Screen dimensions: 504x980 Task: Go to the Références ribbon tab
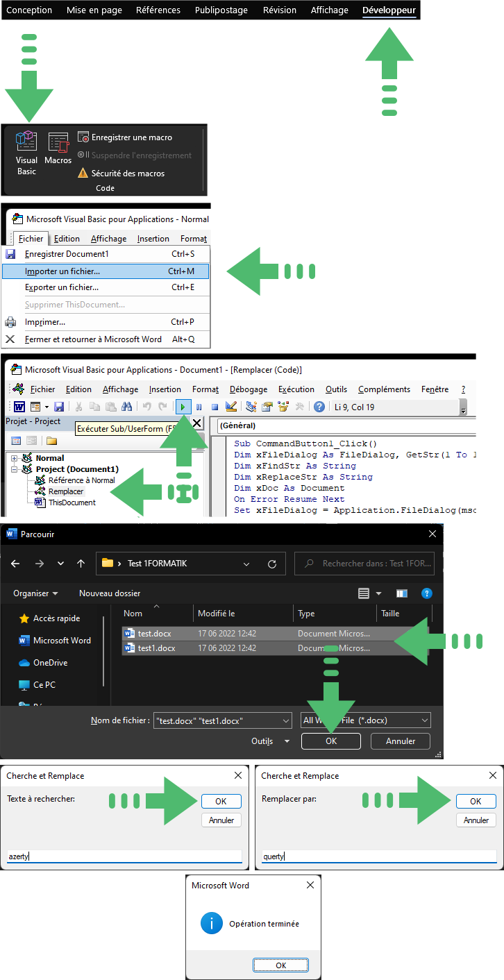[x=158, y=10]
